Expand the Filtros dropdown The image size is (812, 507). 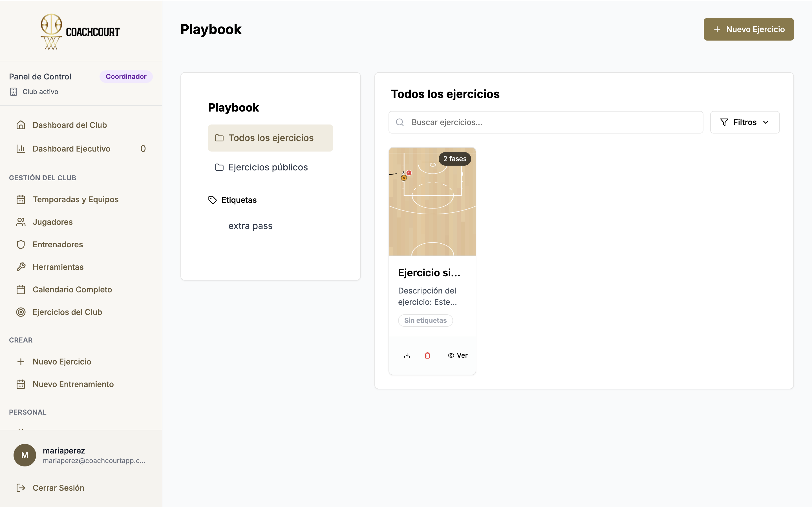745,122
